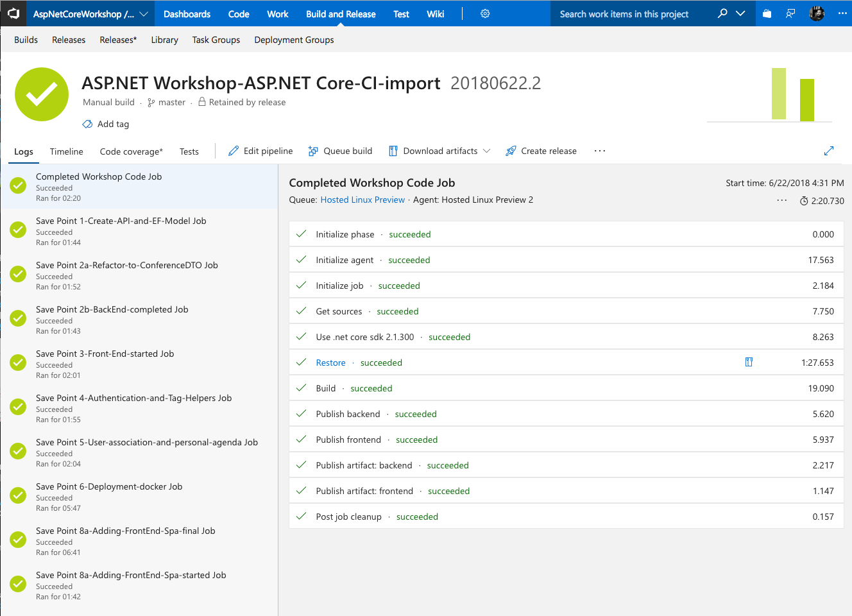Click Use .net core sdk 2.1.300 step
Image resolution: width=852 pixels, height=616 pixels.
567,337
